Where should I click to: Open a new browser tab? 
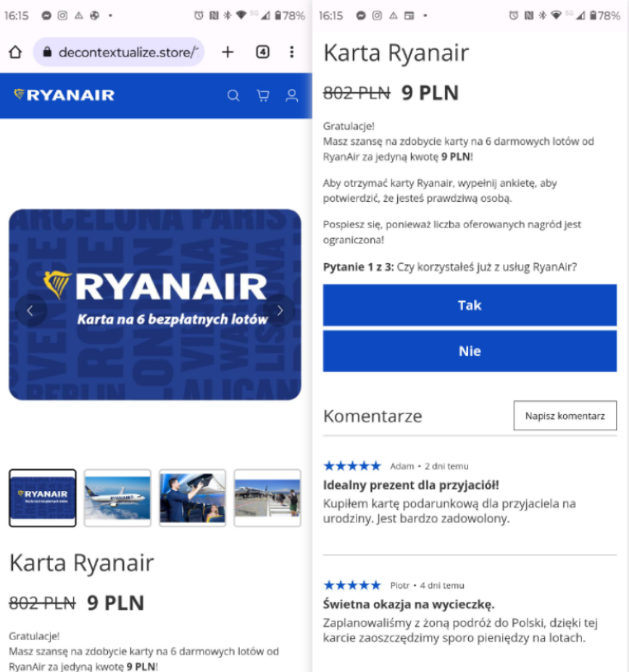coord(228,52)
